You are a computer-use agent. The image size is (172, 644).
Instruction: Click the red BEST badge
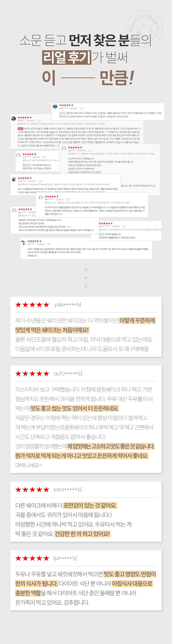20,128
